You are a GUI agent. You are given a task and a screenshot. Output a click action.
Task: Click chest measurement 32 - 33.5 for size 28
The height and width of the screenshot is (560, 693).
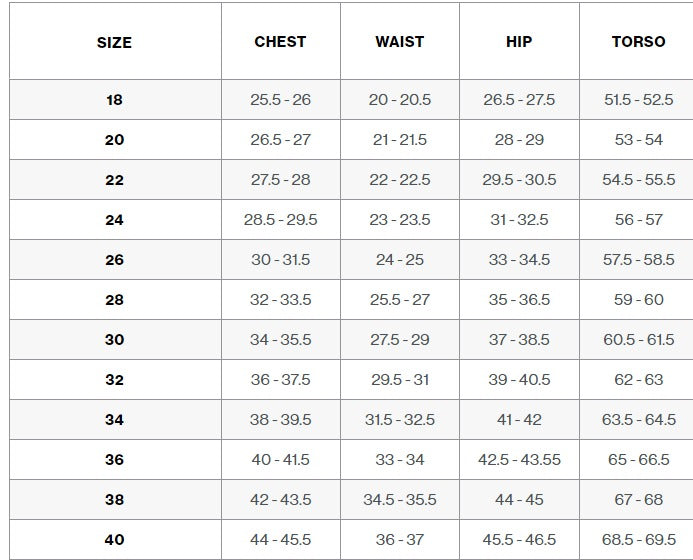tap(280, 300)
